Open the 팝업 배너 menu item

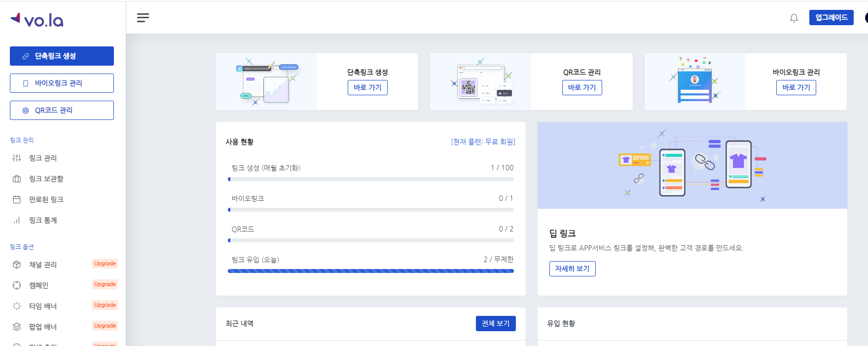click(43, 327)
